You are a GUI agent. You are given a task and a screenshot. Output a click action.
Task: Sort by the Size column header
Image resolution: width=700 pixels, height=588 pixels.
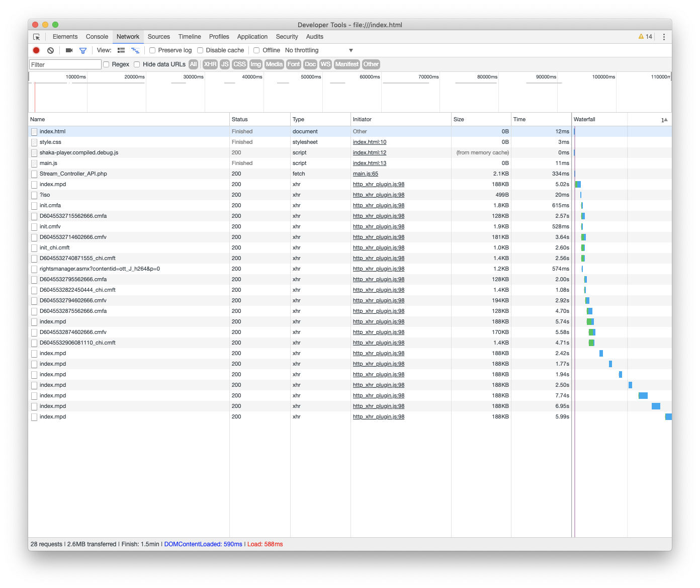point(481,120)
